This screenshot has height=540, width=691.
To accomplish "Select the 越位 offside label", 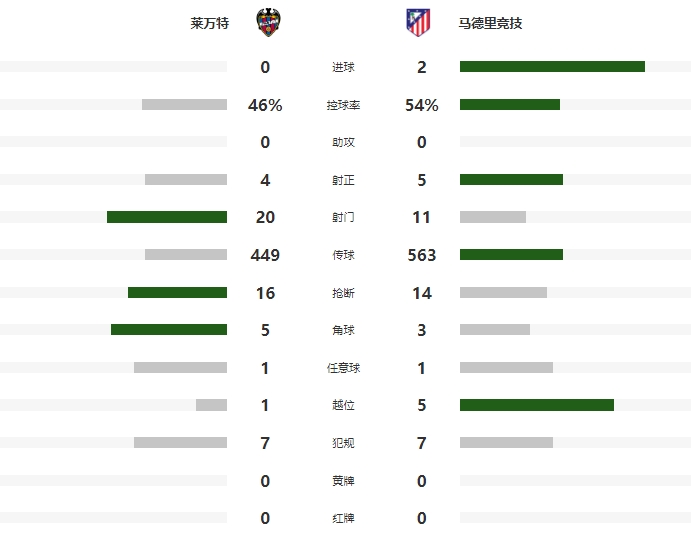I will tap(343, 405).
